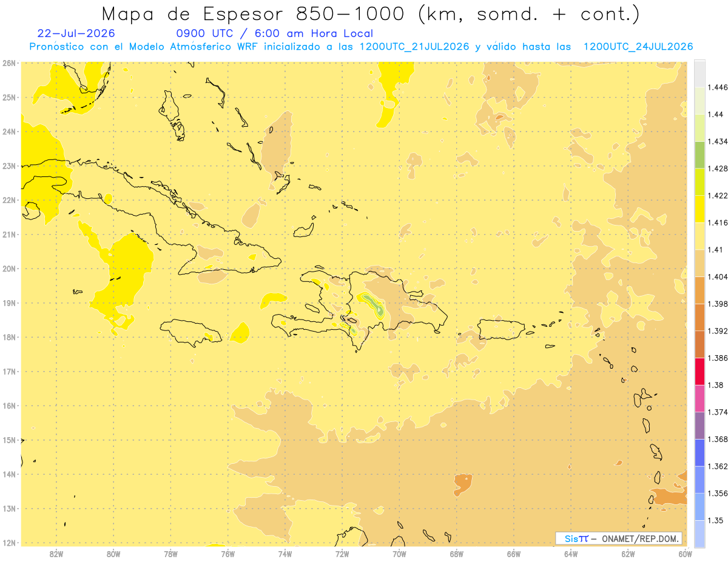This screenshot has height=562, width=728.
Task: Click the 80W longitude label
Action: (113, 554)
